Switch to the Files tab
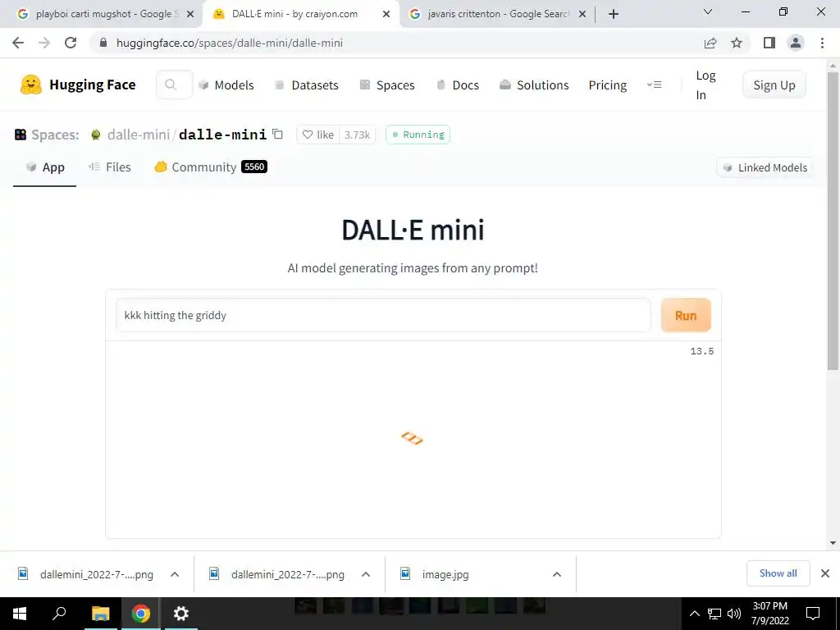 110,167
